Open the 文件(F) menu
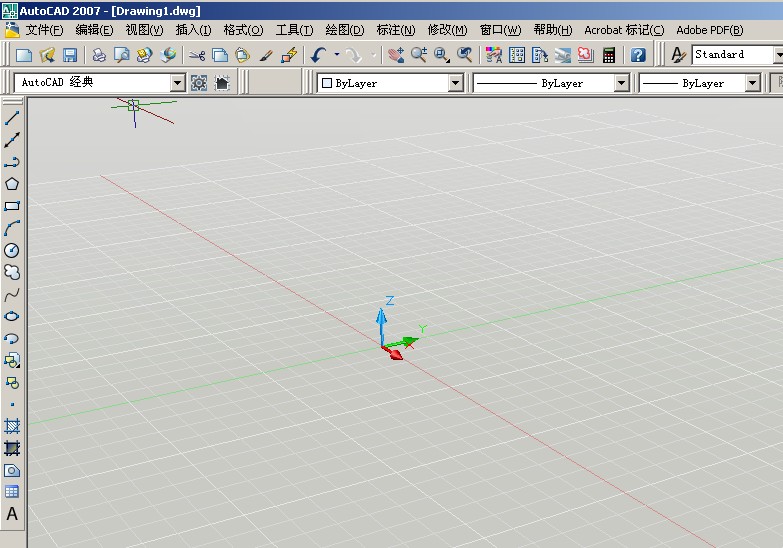Viewport: 783px width, 548px height. [44, 30]
